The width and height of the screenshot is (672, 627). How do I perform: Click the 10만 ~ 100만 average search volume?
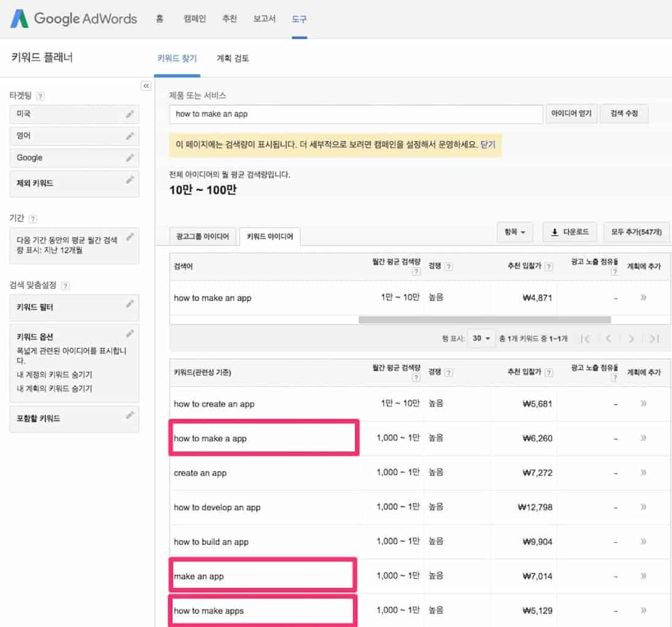203,190
